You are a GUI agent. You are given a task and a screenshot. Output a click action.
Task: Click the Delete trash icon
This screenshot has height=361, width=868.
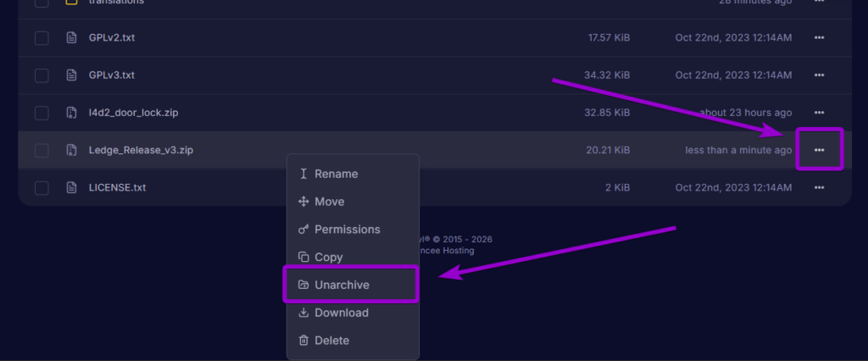click(303, 341)
